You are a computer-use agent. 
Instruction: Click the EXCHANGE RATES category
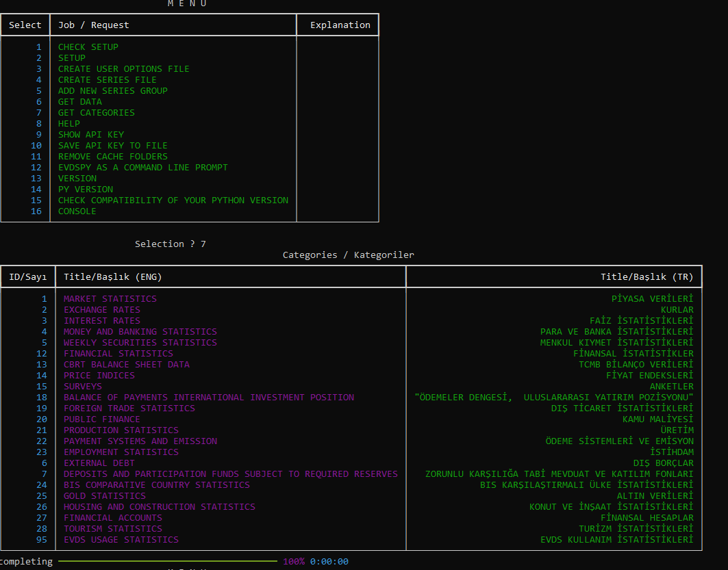click(101, 310)
